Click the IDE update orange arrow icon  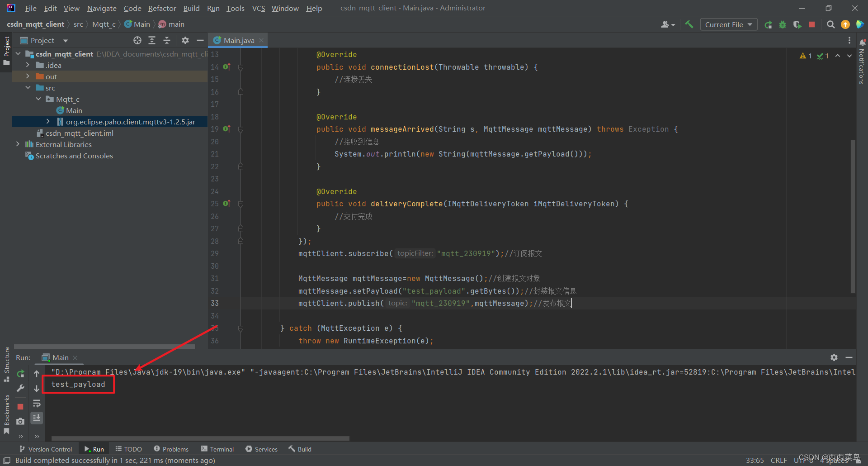pos(845,24)
